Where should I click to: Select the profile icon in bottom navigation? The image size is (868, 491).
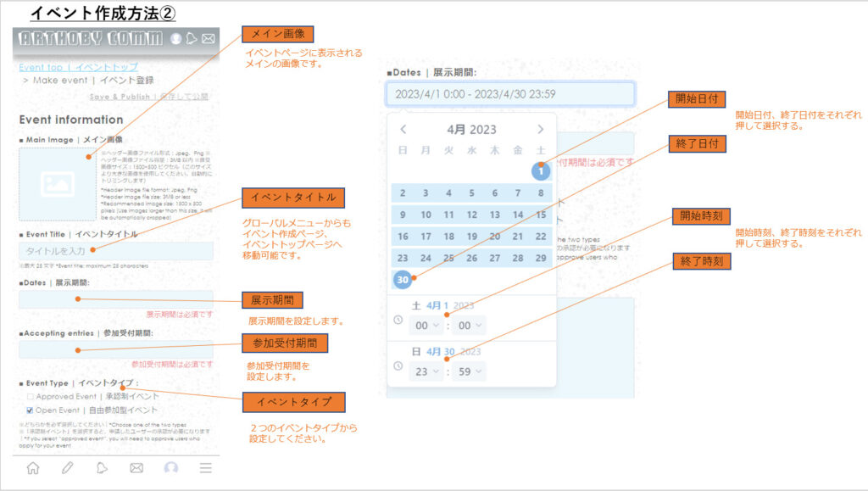coord(171,466)
